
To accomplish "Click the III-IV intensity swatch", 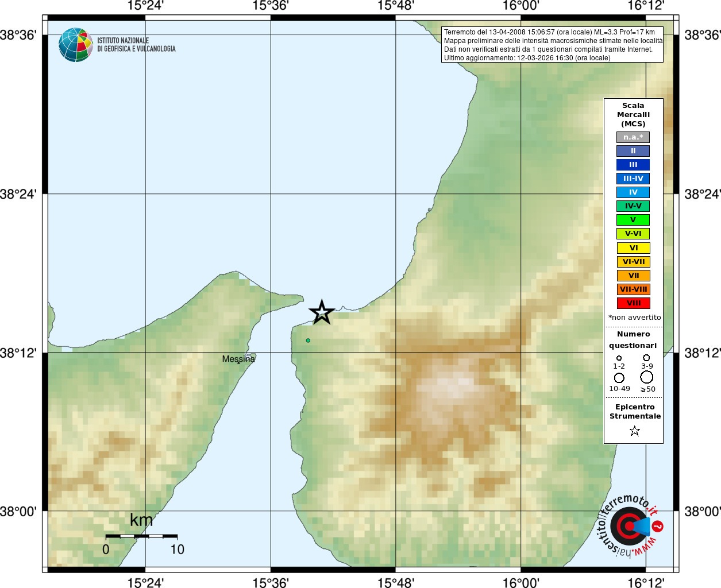I will pyautogui.click(x=633, y=179).
